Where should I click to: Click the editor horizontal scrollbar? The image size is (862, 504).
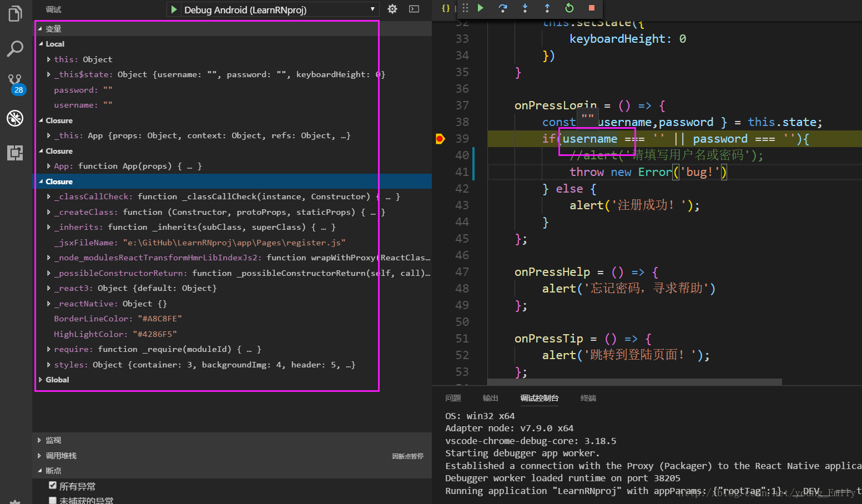634,382
